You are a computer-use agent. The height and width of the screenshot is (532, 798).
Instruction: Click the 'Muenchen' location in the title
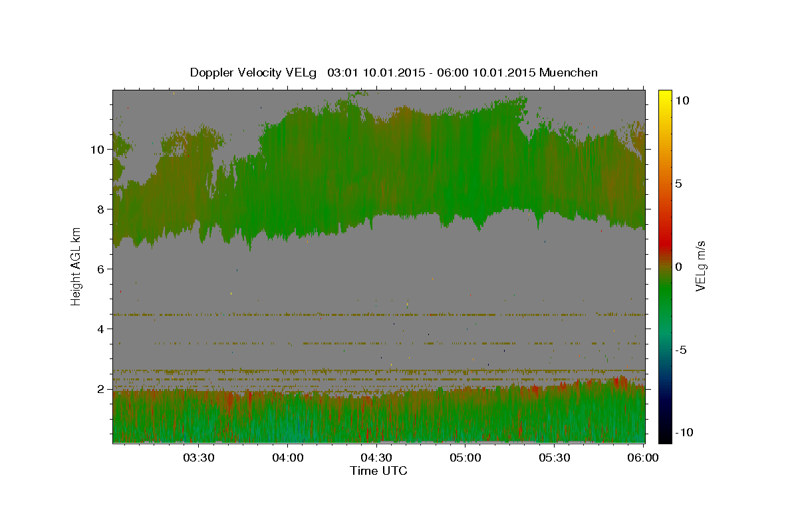pyautogui.click(x=569, y=72)
